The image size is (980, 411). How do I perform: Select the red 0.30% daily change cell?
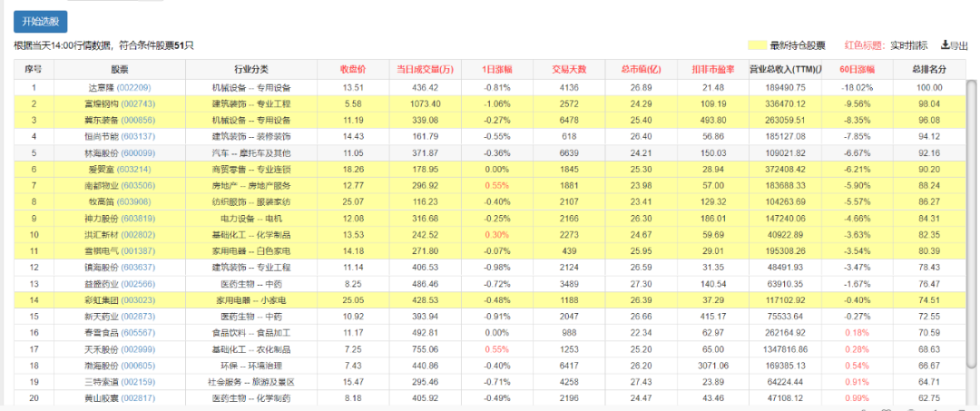coord(497,235)
